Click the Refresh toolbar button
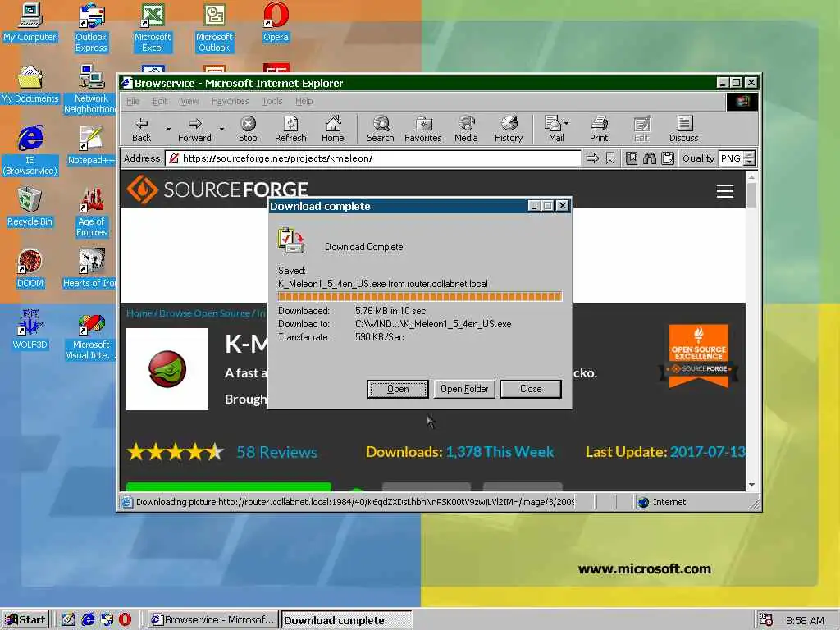This screenshot has width=840, height=630. 290,130
